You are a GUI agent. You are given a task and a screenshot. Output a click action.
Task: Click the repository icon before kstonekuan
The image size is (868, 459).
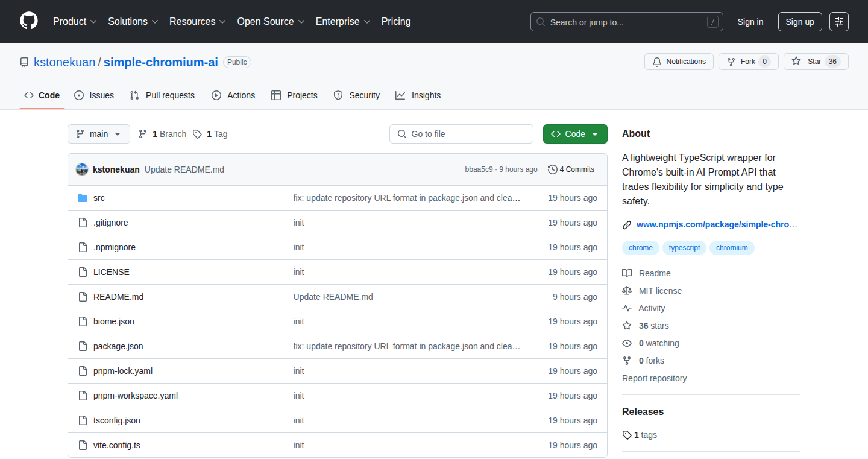click(x=24, y=62)
